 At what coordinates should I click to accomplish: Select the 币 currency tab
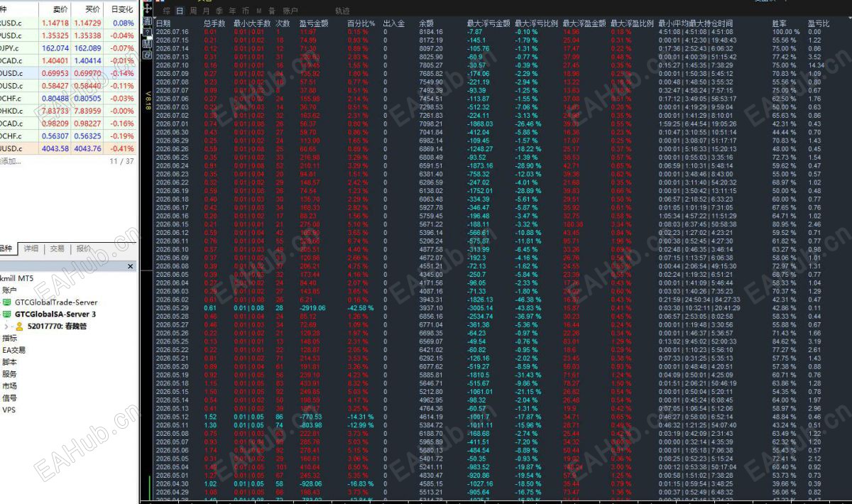(246, 11)
